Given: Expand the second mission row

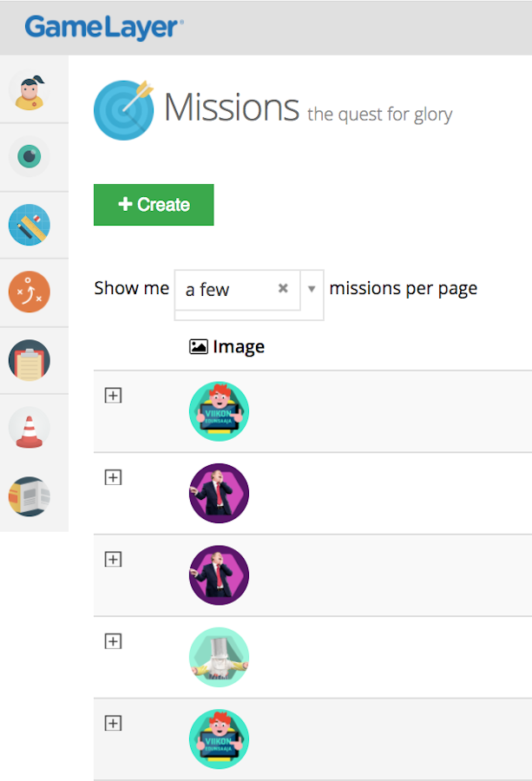Looking at the screenshot, I should tap(113, 477).
